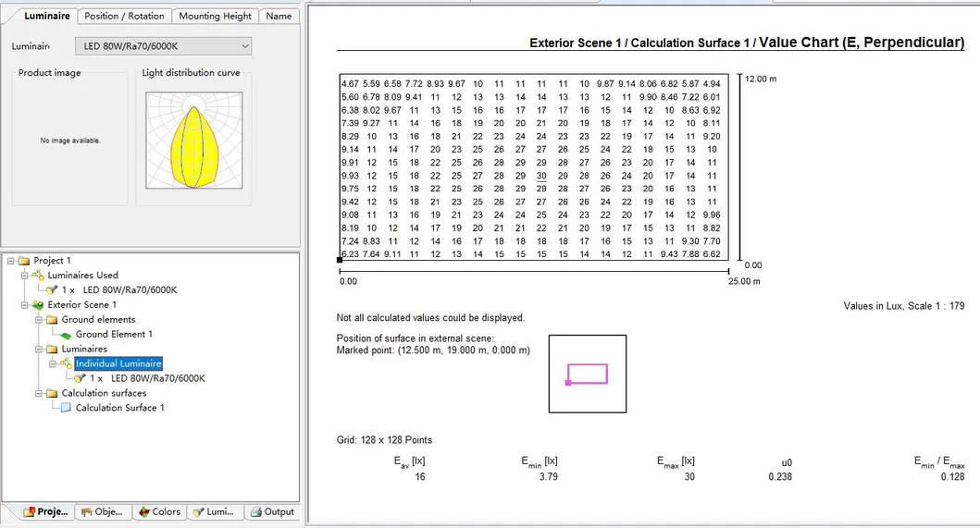This screenshot has height=528, width=980.
Task: Select Individual Luminaire in the tree
Action: [118, 363]
